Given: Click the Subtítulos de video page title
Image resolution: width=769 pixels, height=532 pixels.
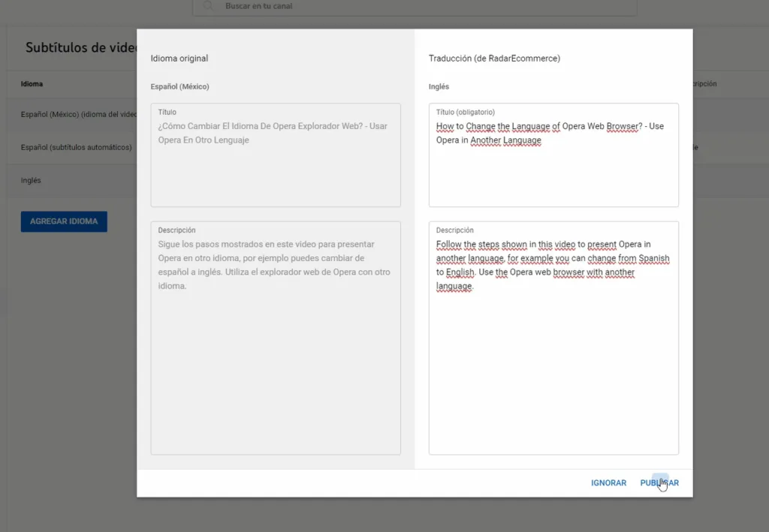Looking at the screenshot, I should 81,47.
